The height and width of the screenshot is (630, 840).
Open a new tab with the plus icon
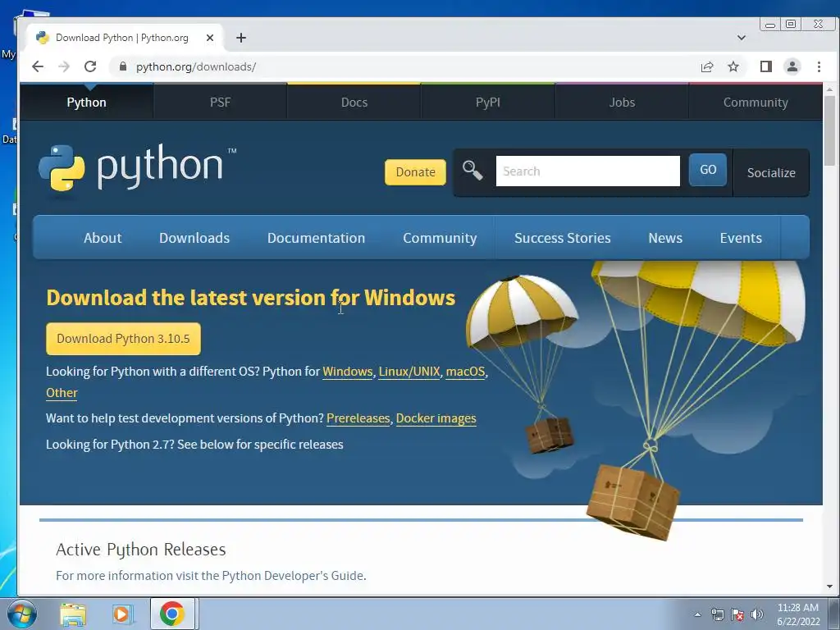click(x=241, y=38)
